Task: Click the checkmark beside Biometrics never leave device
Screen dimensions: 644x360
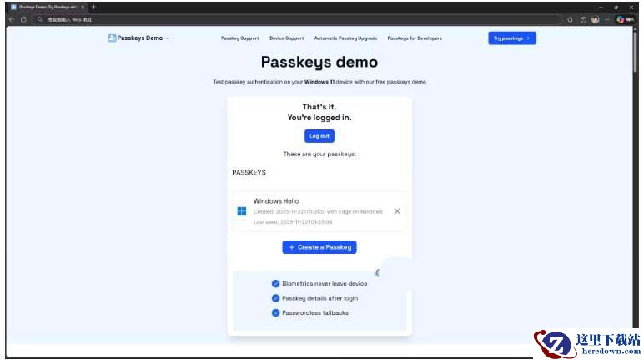Action: pyautogui.click(x=275, y=284)
